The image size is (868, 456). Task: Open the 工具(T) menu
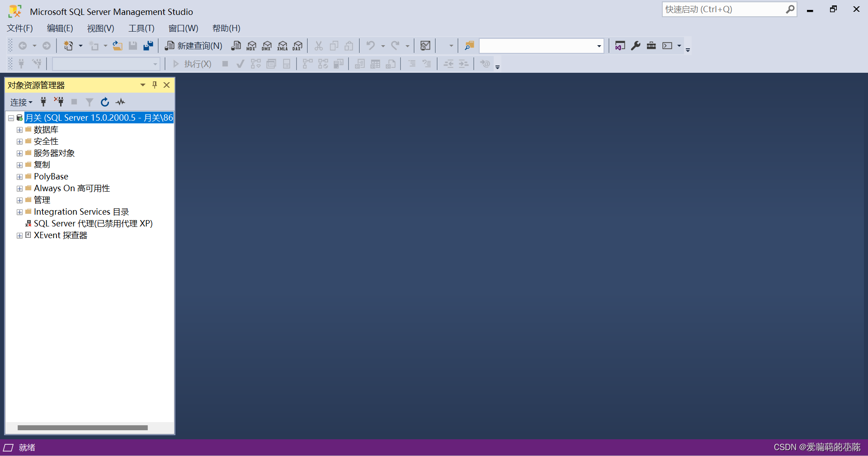point(142,28)
